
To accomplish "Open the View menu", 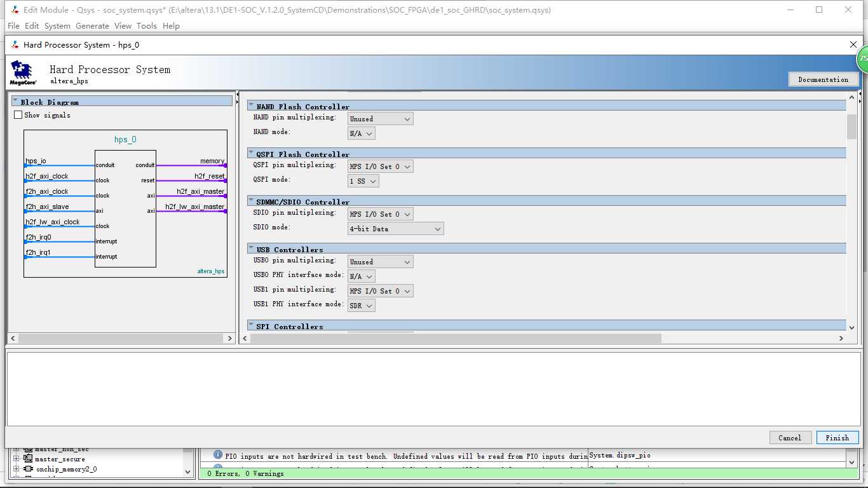I will pos(123,26).
